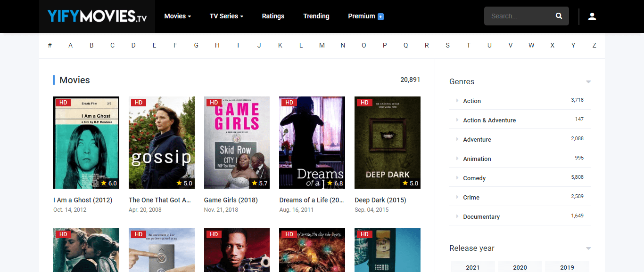
Task: Open the TV Series dropdown menu
Action: pos(226,16)
